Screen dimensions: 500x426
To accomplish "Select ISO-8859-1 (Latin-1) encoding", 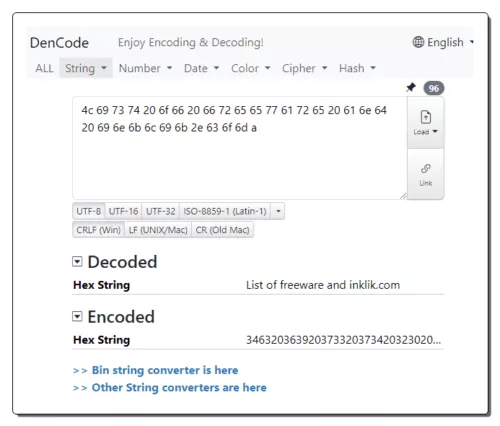I will coord(225,211).
